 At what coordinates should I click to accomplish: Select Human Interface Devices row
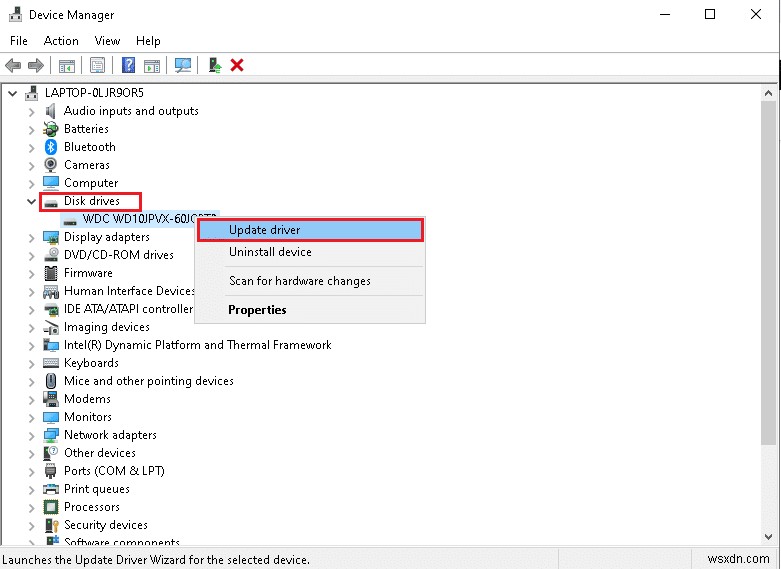point(129,291)
